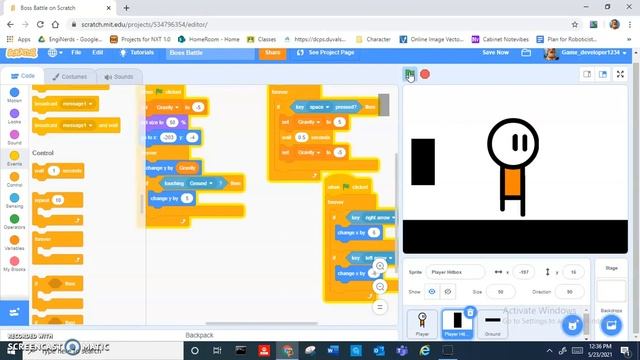
Task: Hide the sprite using crossed-eye icon
Action: (448, 291)
